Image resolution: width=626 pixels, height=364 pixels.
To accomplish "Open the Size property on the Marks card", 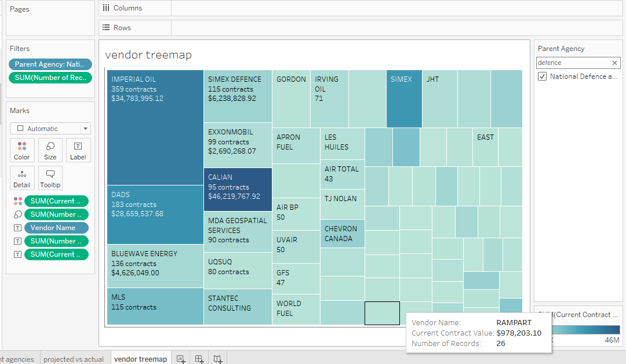I will [x=50, y=150].
